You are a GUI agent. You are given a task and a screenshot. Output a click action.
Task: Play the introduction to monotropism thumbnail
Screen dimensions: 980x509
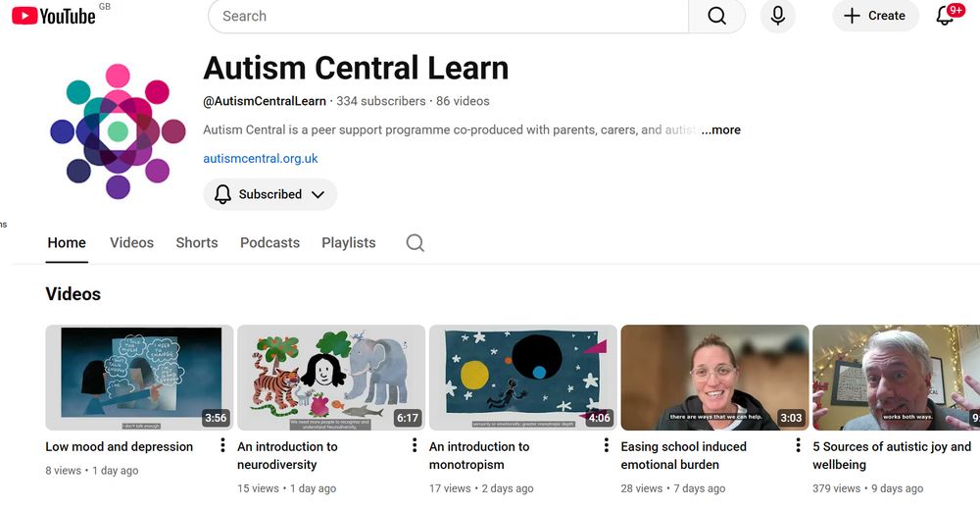[523, 378]
